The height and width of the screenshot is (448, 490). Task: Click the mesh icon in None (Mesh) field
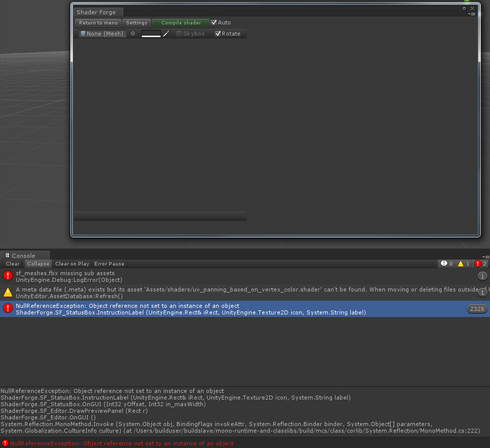pos(84,33)
